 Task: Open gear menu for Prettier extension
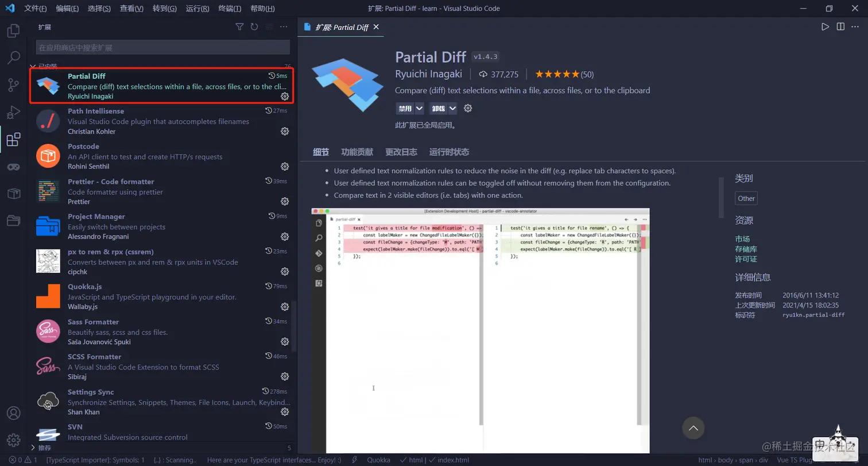point(285,202)
